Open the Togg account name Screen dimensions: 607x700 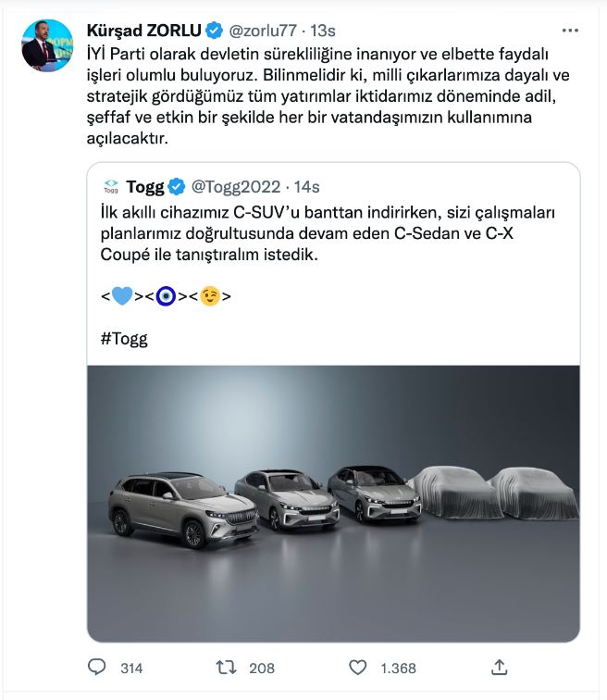[x=145, y=187]
